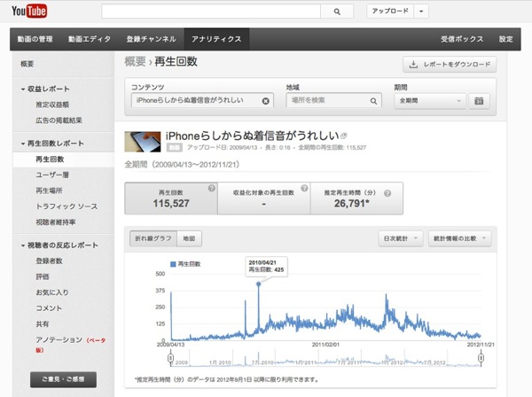This screenshot has height=397, width=532.
Task: Open トラフィック ソース report
Action: [66, 206]
